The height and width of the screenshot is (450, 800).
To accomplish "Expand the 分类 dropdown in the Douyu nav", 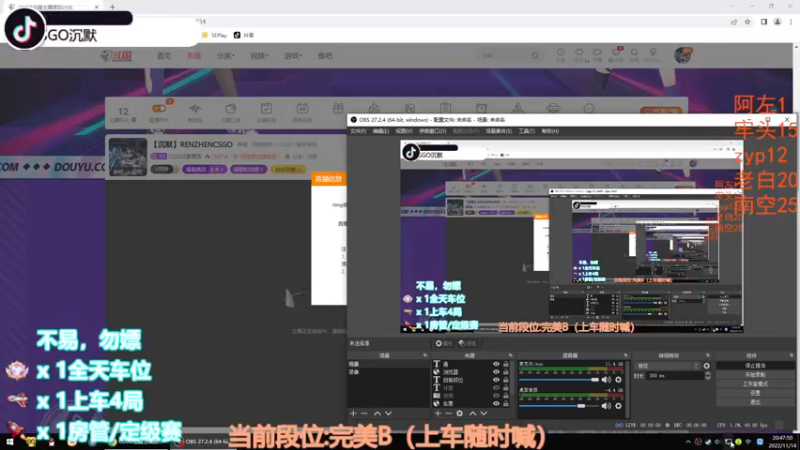I will pyautogui.click(x=226, y=56).
